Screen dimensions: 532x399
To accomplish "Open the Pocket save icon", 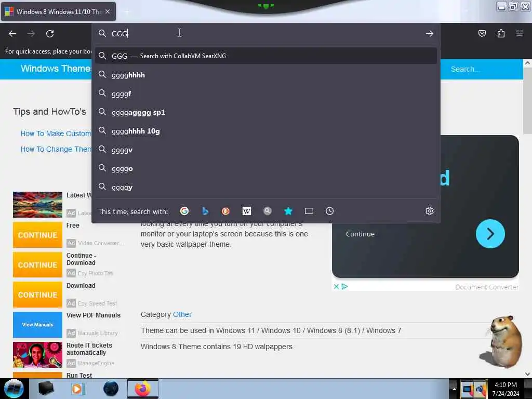I will point(482,33).
